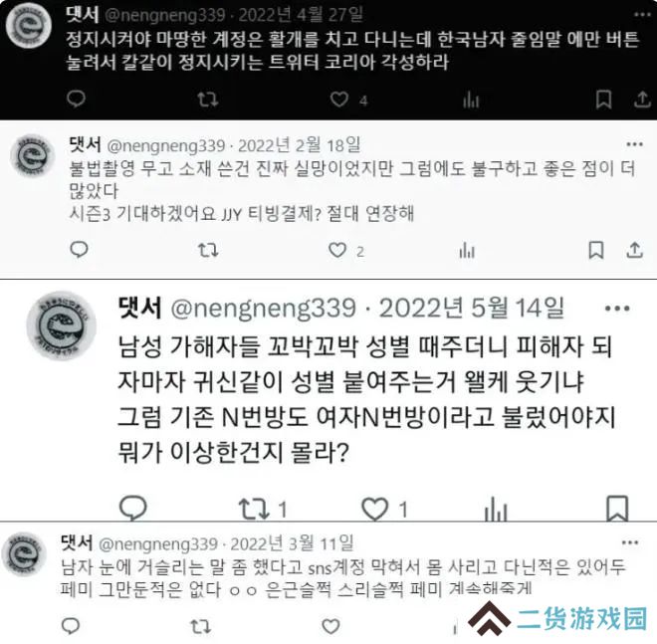Share the February 18 tweet

coord(634,250)
